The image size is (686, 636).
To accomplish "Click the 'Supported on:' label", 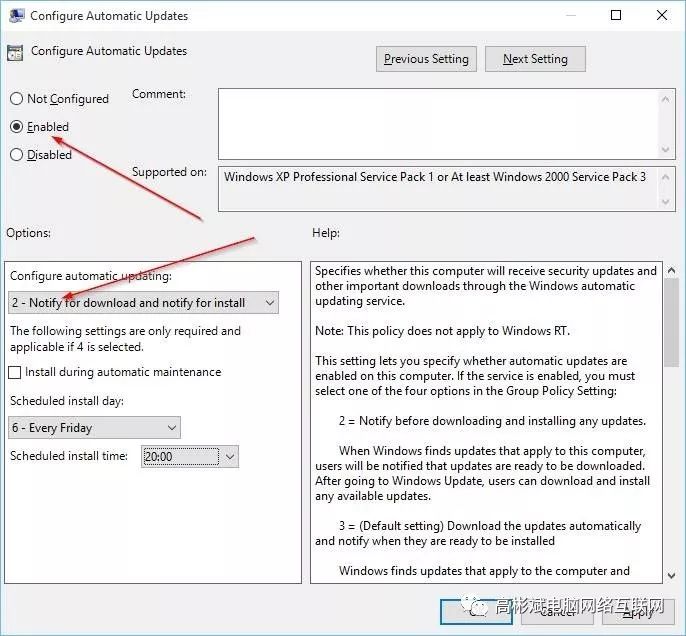I will pos(169,172).
